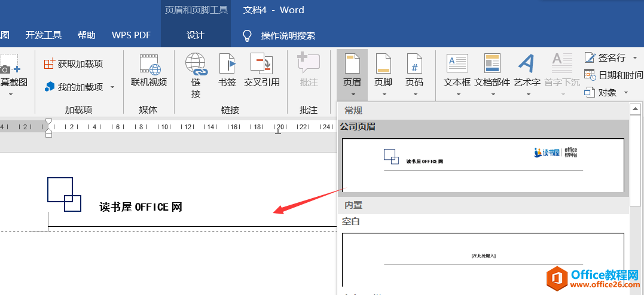The width and height of the screenshot is (644, 295).
Task: Click 获取加载项 get add-ins
Action: [x=74, y=63]
